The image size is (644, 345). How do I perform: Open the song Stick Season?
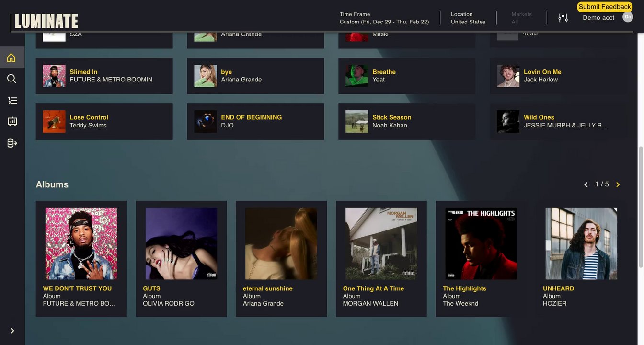pos(391,117)
